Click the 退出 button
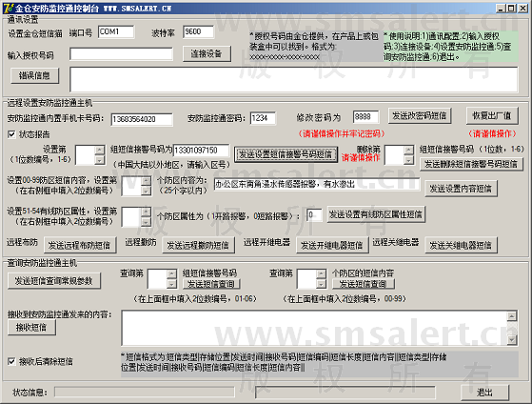 [484, 393]
